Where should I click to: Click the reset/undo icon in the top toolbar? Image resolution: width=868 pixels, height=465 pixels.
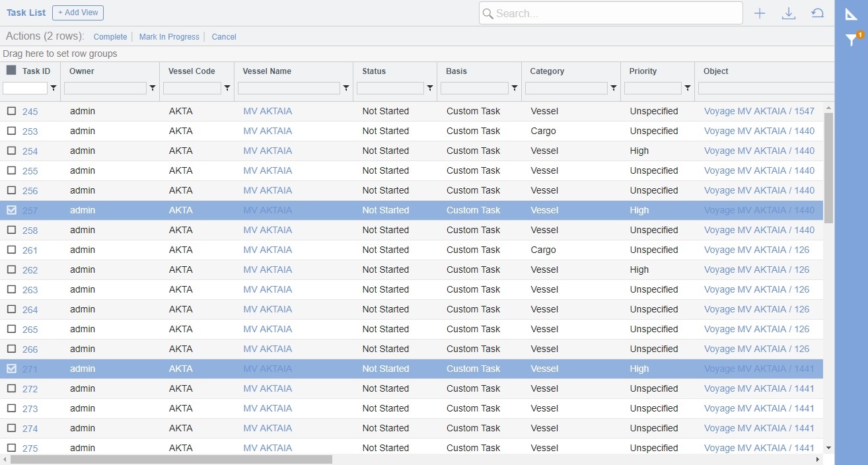tap(817, 13)
